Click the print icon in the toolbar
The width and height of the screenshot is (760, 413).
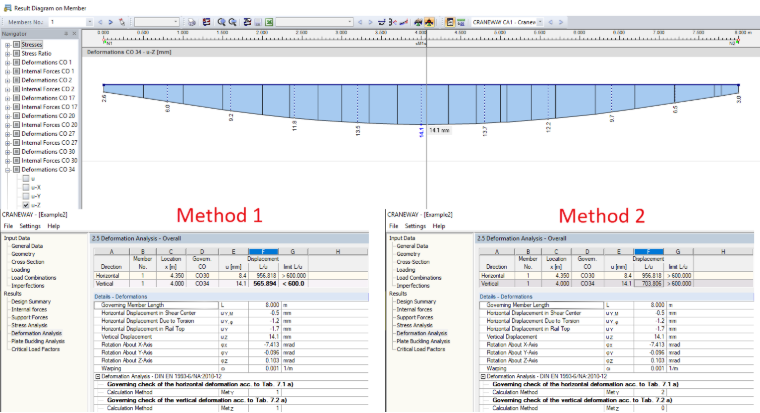point(192,22)
